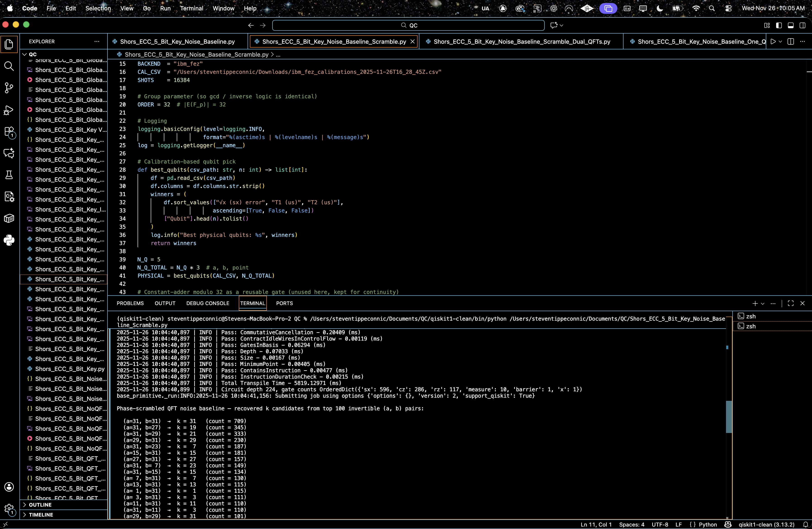The width and height of the screenshot is (812, 529).
Task: Toggle the bottom panel visibility
Action: (x=791, y=25)
